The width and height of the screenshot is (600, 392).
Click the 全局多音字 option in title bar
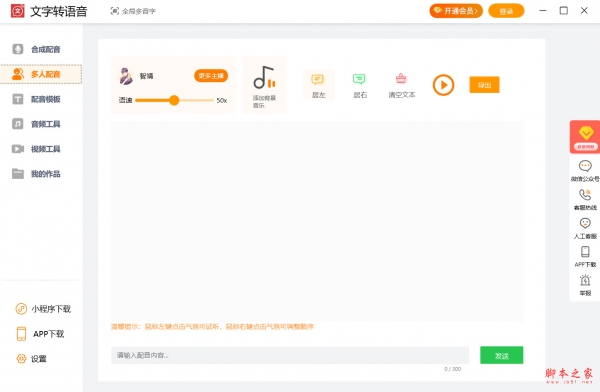(133, 11)
